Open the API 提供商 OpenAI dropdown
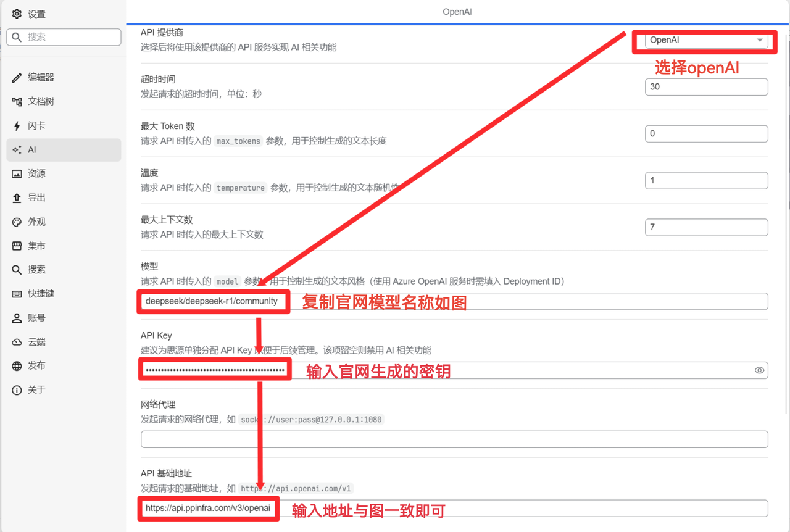The image size is (790, 532). coord(706,40)
